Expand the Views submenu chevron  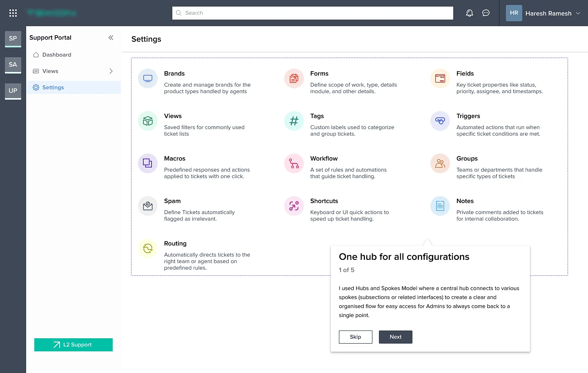pos(111,71)
